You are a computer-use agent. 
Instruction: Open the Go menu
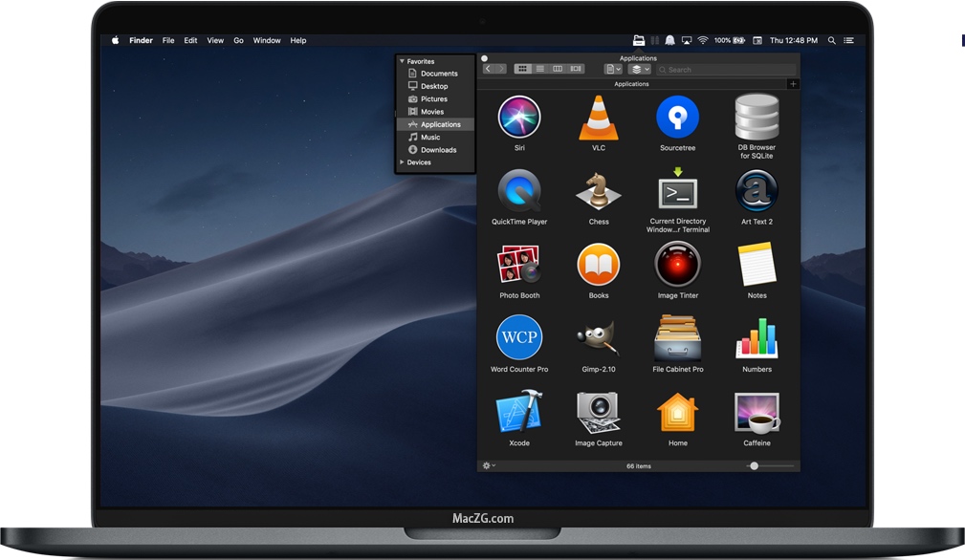click(238, 40)
